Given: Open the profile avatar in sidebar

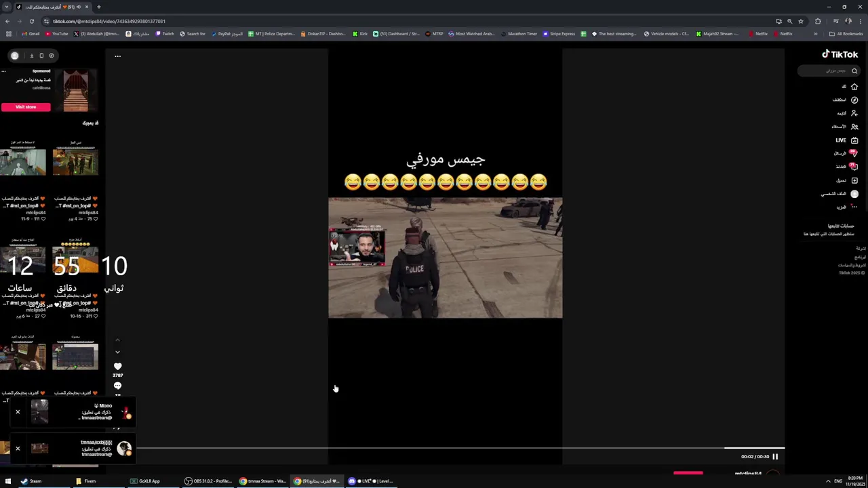Looking at the screenshot, I should point(854,194).
